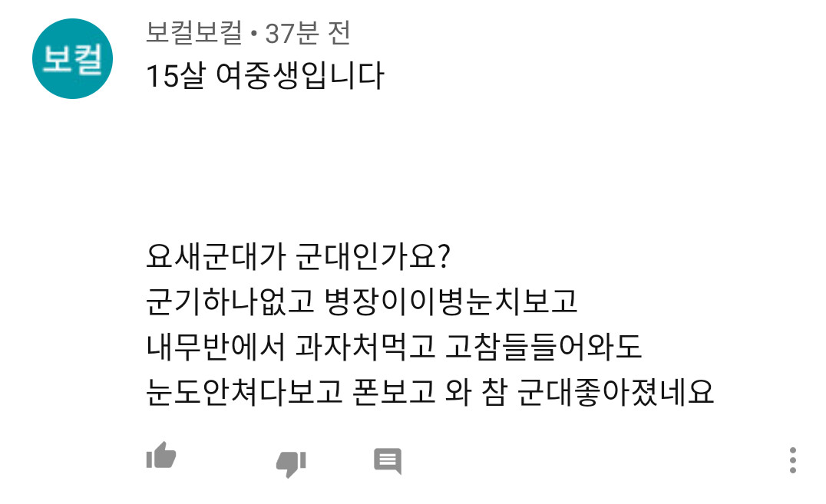Select the line 15살 여중생입니다
Image resolution: width=826 pixels, height=504 pixels.
(x=265, y=75)
